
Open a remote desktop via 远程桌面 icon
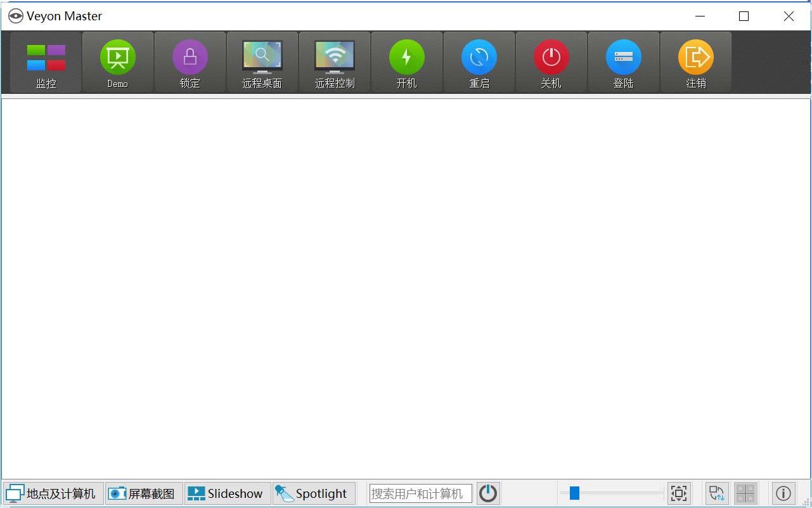pyautogui.click(x=262, y=62)
